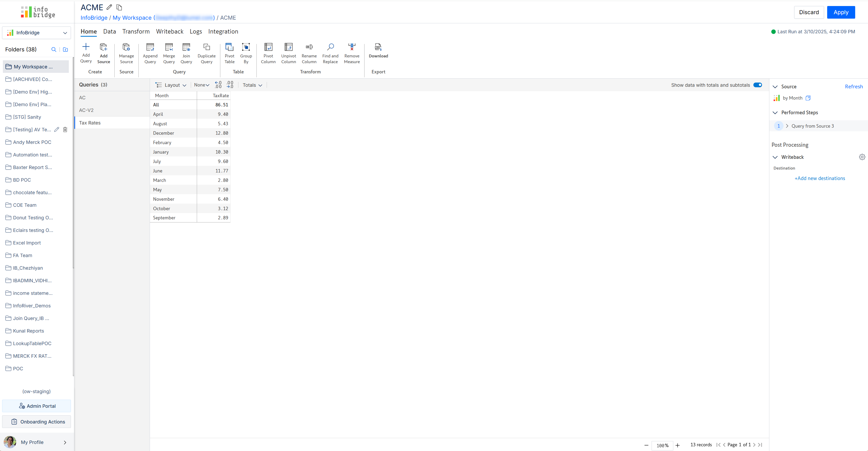Open the Unpivot Column tool
Image resolution: width=868 pixels, height=451 pixels.
[x=288, y=47]
